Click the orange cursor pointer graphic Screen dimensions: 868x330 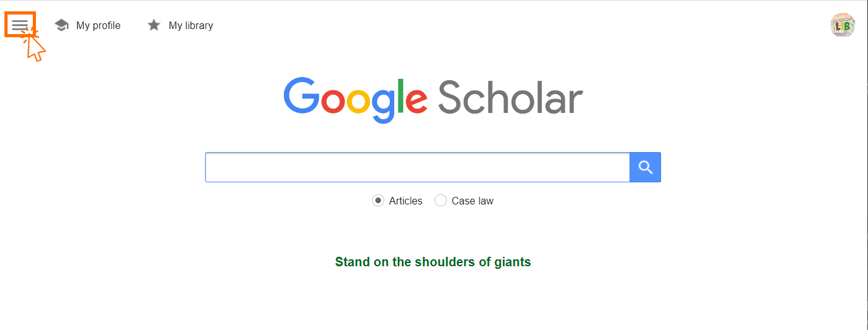[x=35, y=49]
